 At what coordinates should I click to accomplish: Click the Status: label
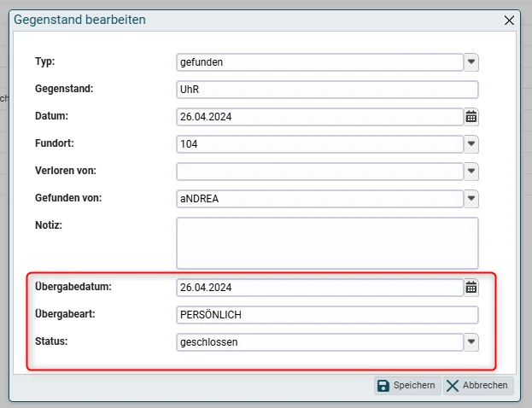point(51,341)
